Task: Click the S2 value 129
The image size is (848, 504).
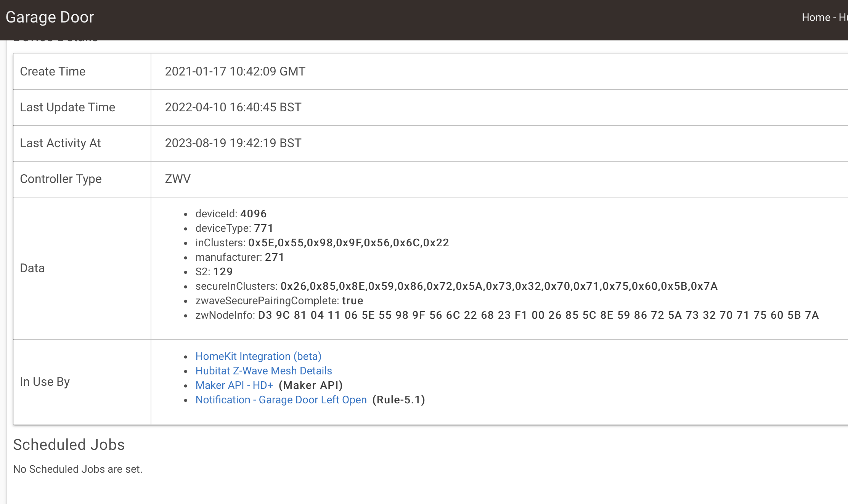Action: coord(223,271)
